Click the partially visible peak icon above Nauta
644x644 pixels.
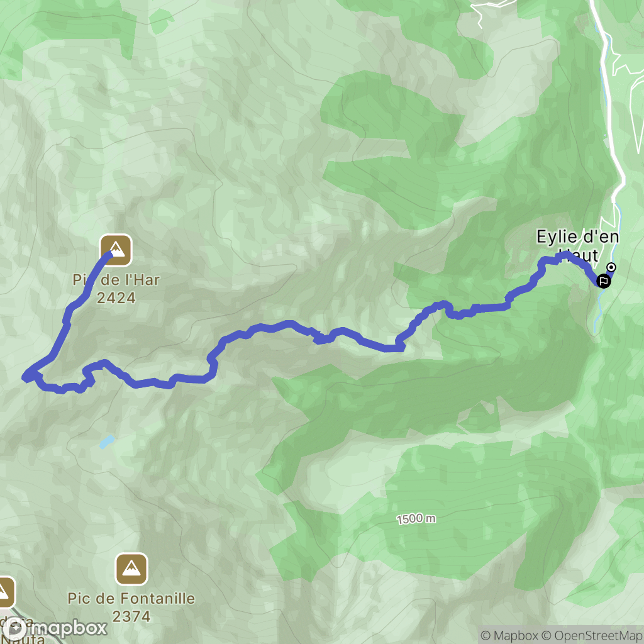[x=5, y=592]
